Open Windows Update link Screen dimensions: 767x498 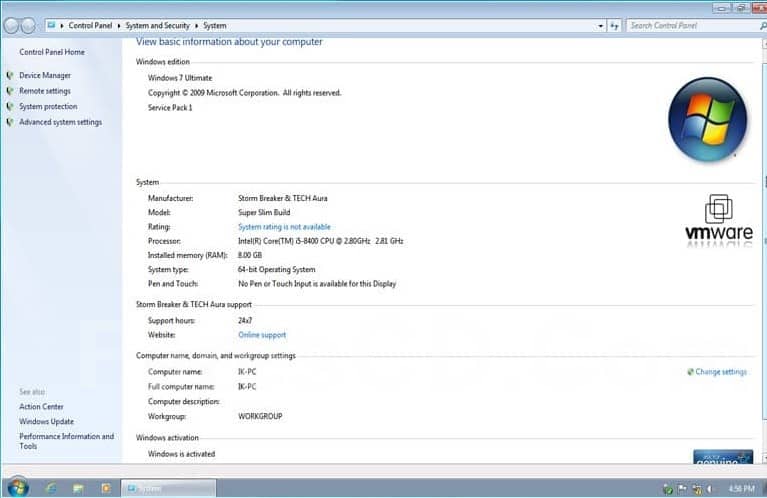click(x=46, y=421)
